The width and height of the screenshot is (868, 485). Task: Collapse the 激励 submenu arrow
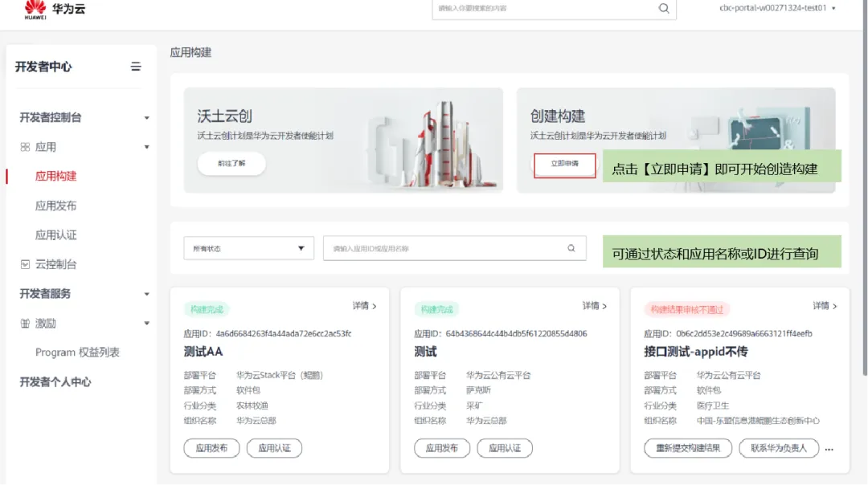click(x=147, y=324)
